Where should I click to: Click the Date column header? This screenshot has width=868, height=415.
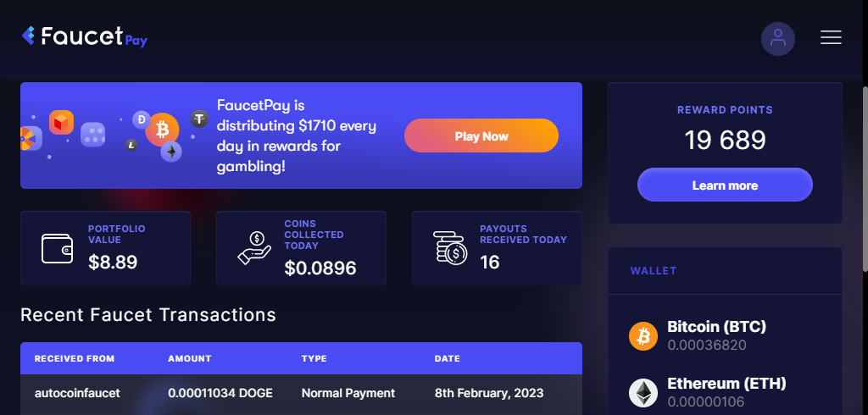448,358
